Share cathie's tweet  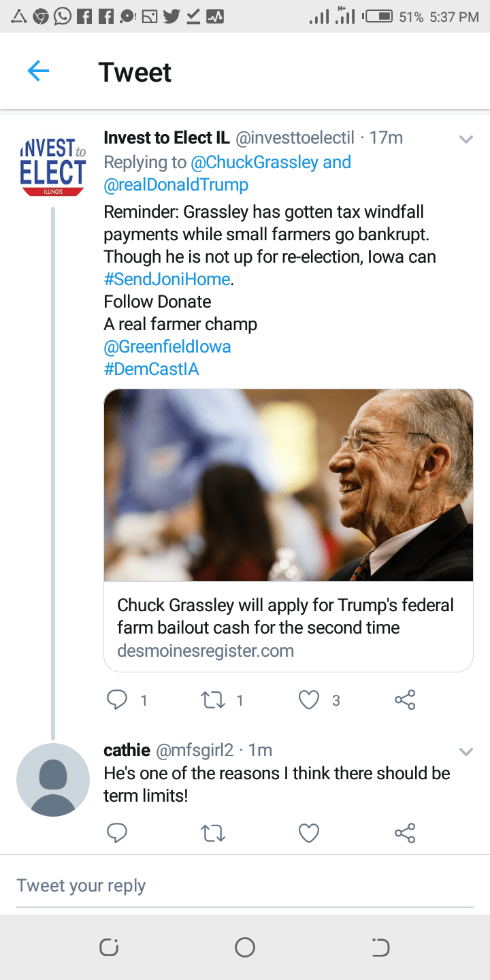tap(405, 832)
